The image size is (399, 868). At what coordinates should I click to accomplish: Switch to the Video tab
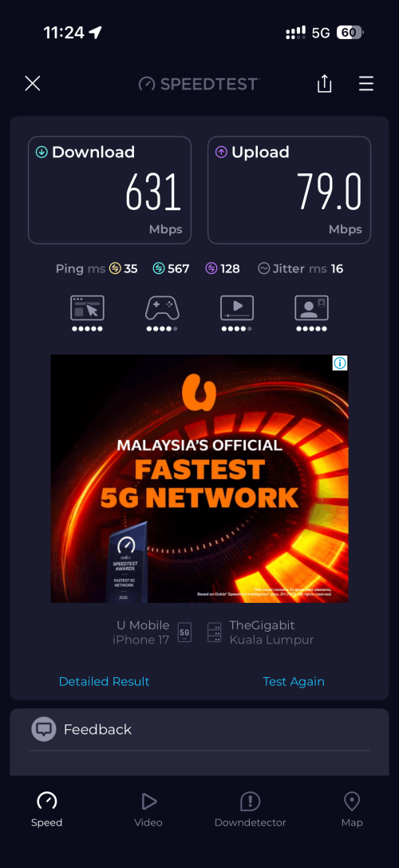tap(148, 810)
